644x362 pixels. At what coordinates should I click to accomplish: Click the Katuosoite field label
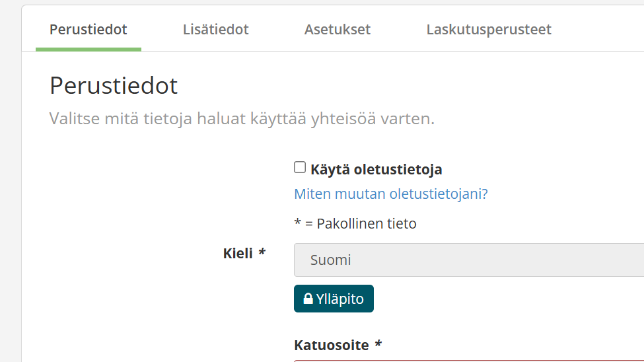[x=332, y=345]
